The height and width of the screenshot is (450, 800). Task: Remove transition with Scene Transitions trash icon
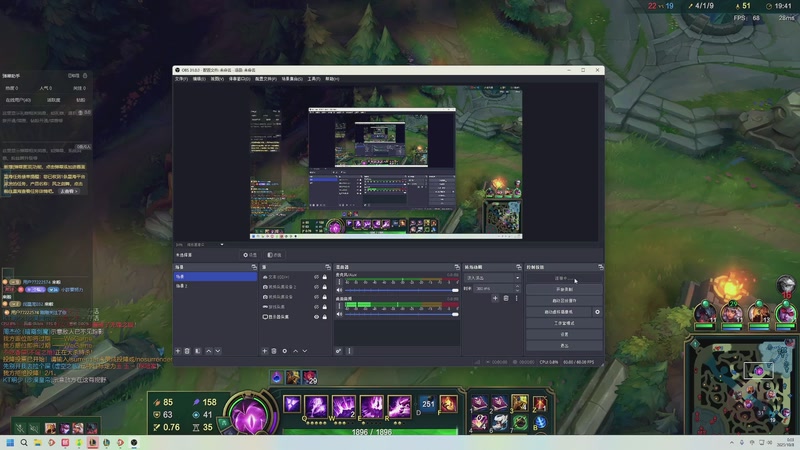[x=506, y=298]
